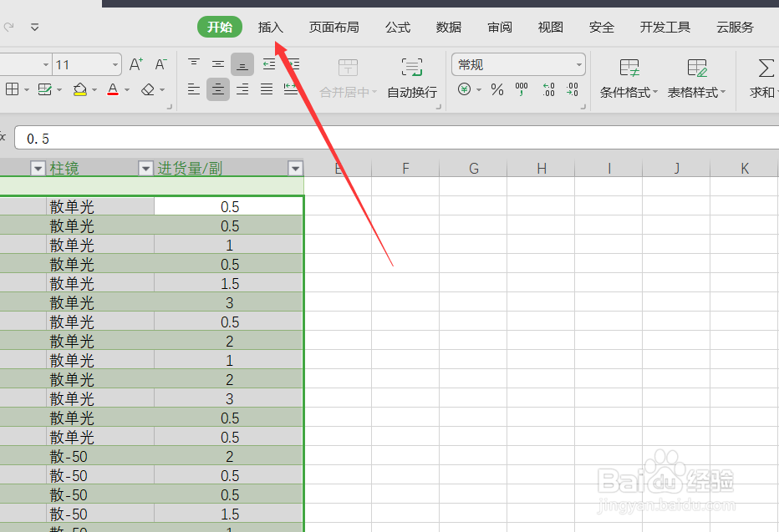Click the decrease font size icon
The image size is (779, 532).
click(x=160, y=64)
